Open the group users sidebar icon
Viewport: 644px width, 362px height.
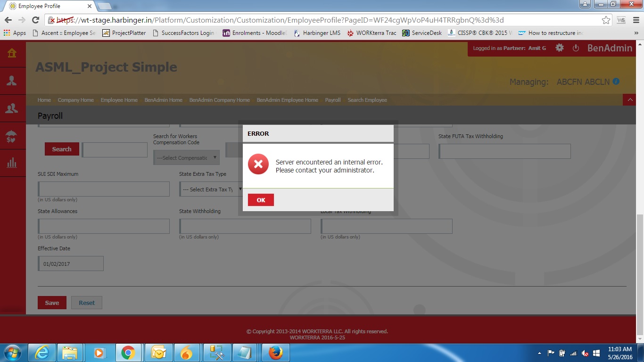click(x=12, y=108)
